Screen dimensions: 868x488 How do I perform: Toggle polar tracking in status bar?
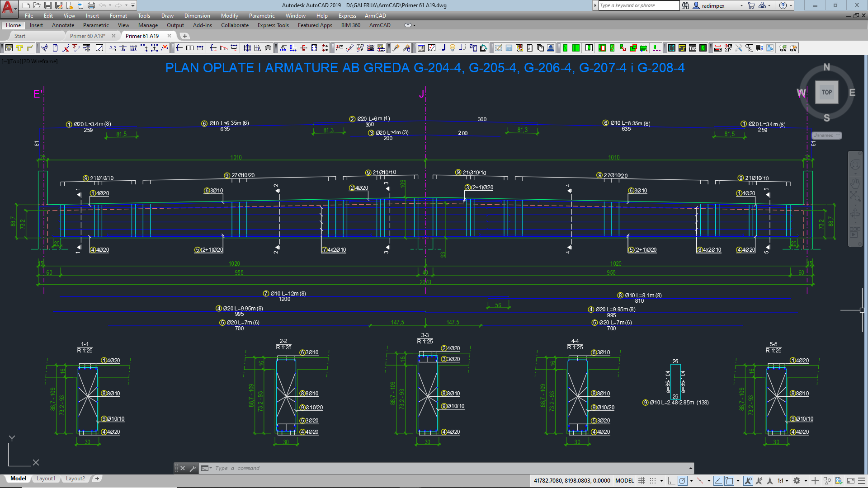point(683,481)
